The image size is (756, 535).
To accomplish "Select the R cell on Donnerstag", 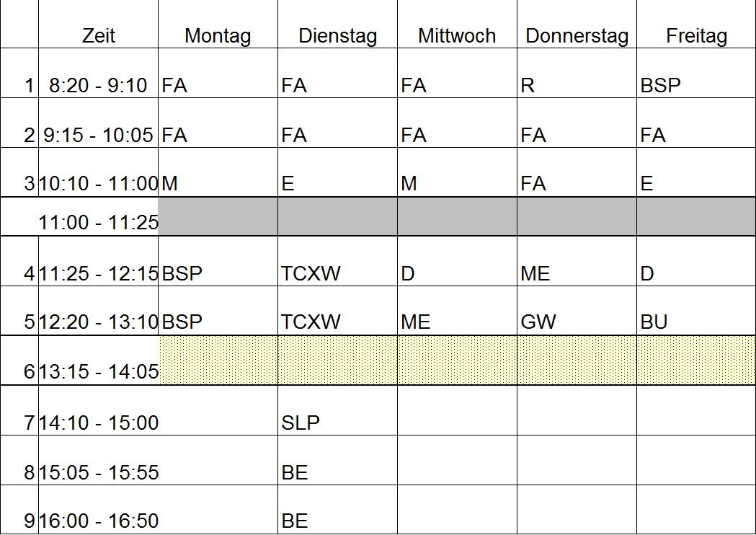I will coord(577,74).
